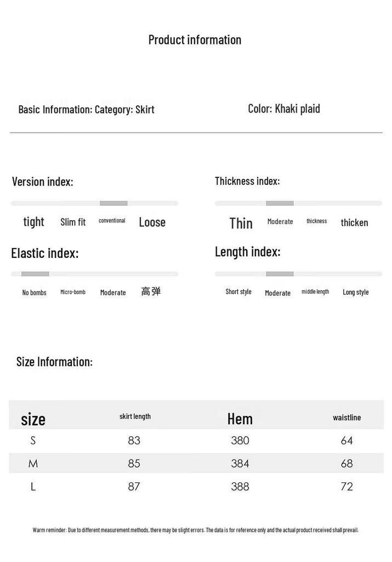Viewport: 392px width, 562px height.
Task: Click the size L hem value 388
Action: [x=240, y=486]
